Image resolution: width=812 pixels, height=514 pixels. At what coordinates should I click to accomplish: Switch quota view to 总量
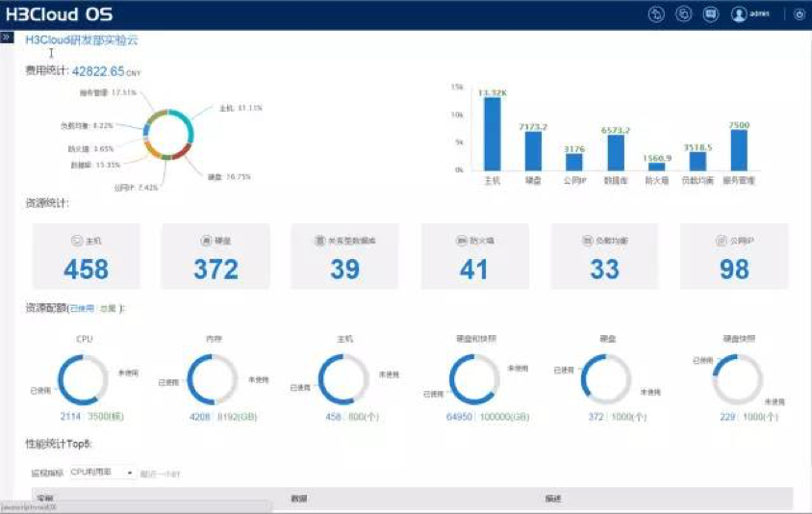[x=108, y=309]
